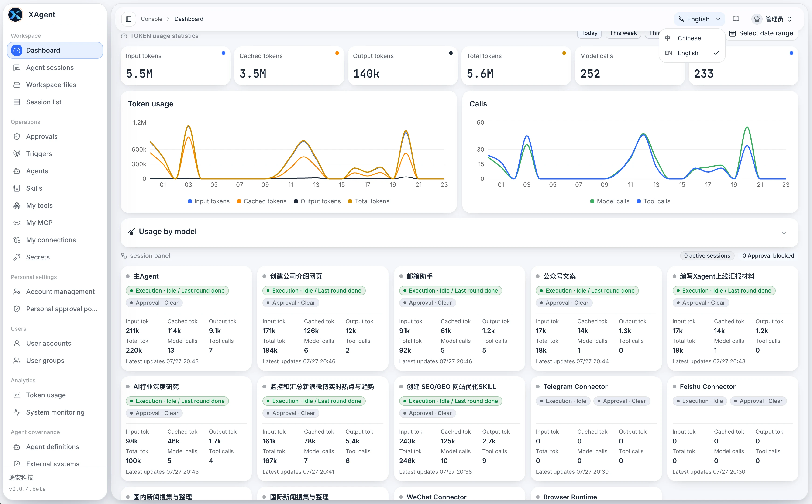Click the Secrets key icon
This screenshot has width=812, height=504.
coord(17,257)
